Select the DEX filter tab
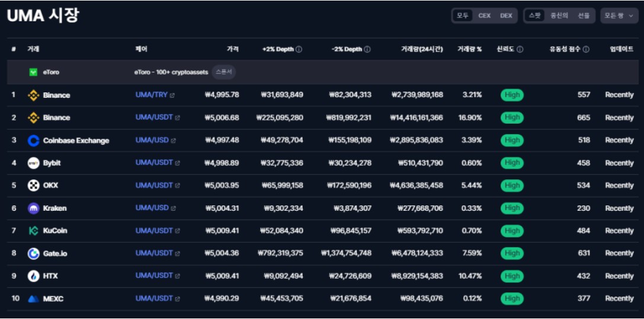Image resolution: width=644 pixels, height=319 pixels. [507, 15]
